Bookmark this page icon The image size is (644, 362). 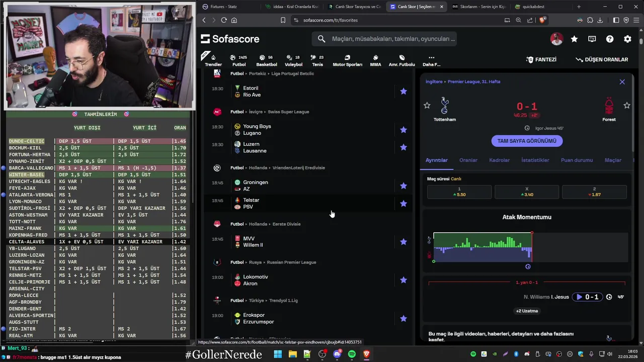click(283, 20)
